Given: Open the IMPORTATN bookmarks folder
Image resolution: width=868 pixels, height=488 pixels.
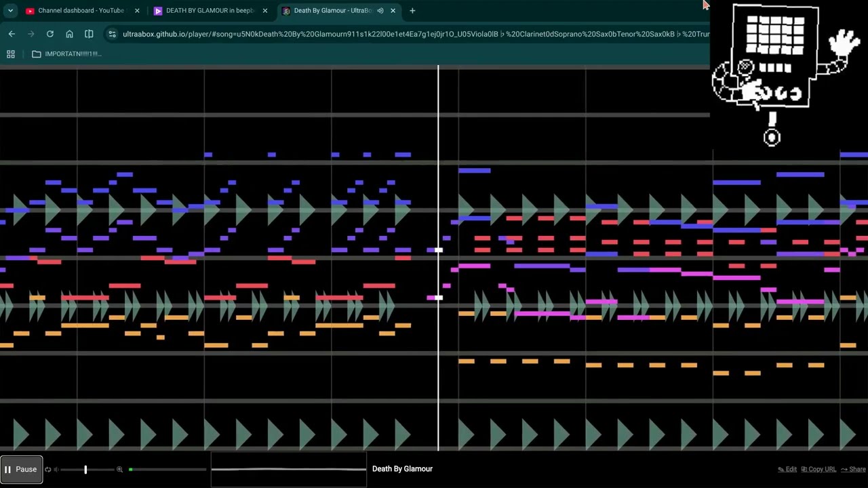Looking at the screenshot, I should click(x=66, y=54).
